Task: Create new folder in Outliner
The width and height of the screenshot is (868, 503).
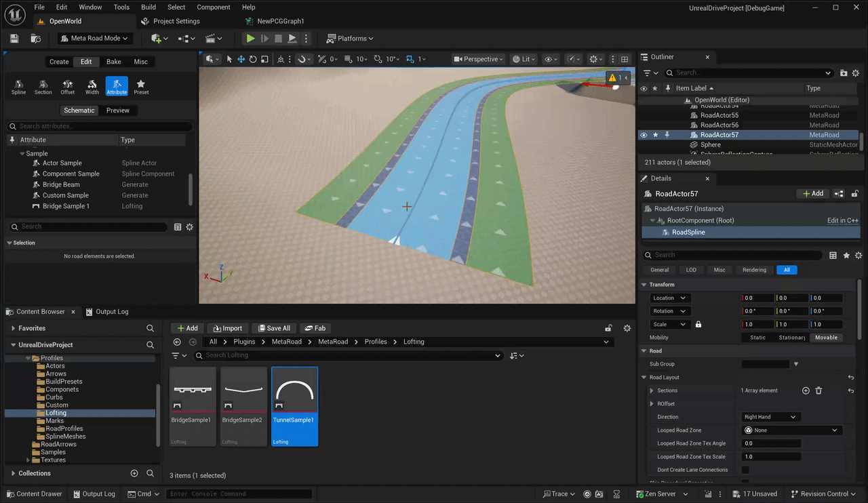Action: click(x=844, y=73)
